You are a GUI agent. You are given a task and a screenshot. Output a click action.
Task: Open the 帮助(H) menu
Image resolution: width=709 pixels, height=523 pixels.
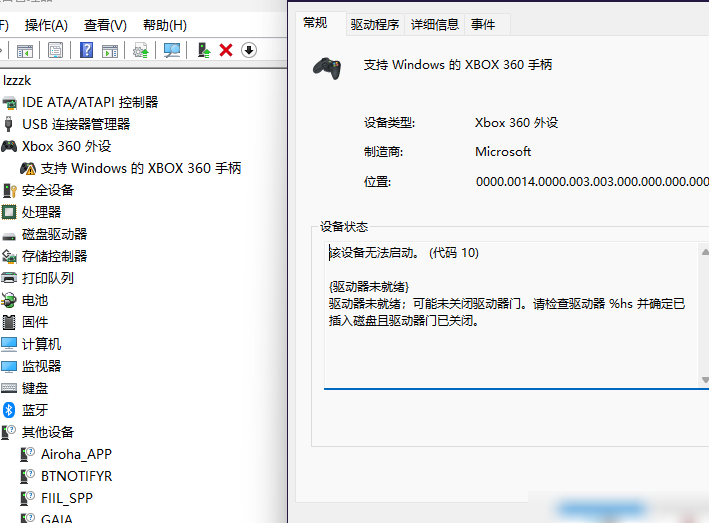click(x=165, y=25)
